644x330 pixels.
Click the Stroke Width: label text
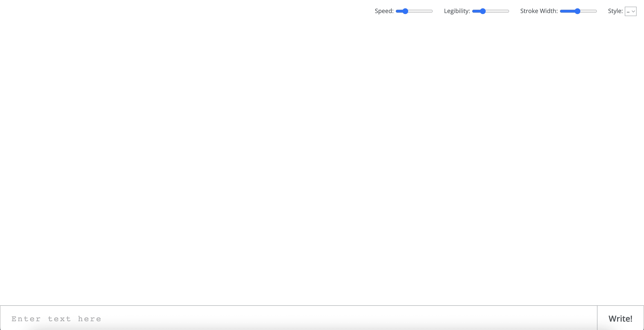click(539, 11)
